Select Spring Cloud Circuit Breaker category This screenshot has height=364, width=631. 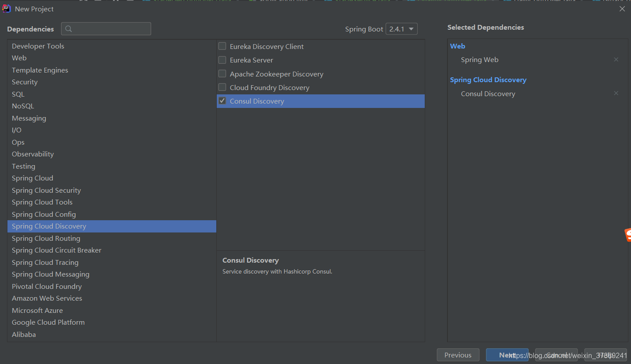tap(112, 250)
